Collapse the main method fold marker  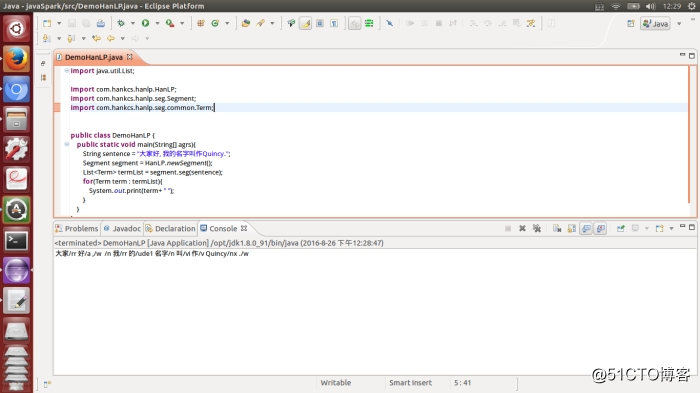click(x=67, y=144)
